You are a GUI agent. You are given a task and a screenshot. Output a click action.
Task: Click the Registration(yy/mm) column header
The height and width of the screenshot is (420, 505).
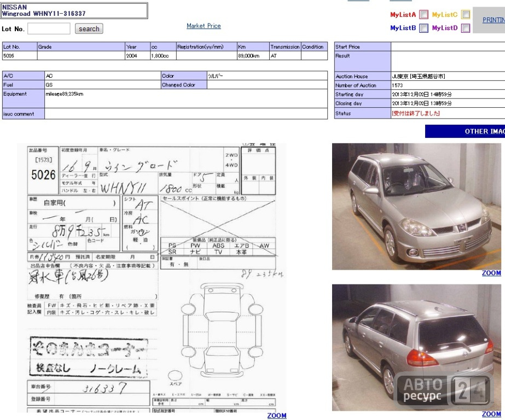[x=206, y=46]
